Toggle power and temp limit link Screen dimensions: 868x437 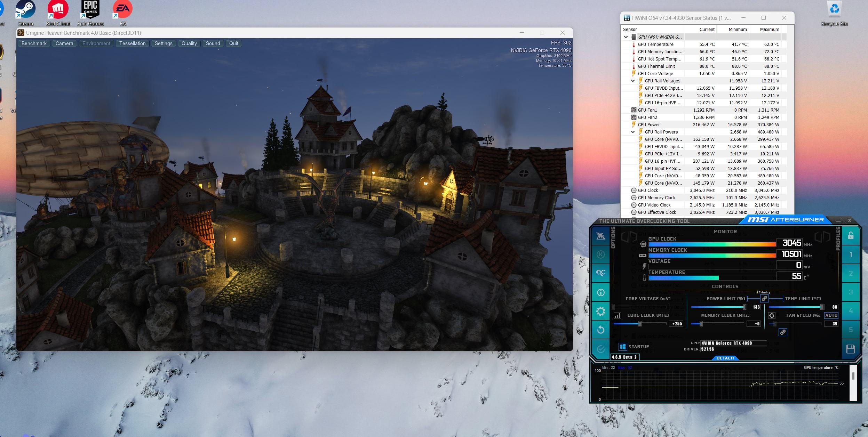point(764,299)
